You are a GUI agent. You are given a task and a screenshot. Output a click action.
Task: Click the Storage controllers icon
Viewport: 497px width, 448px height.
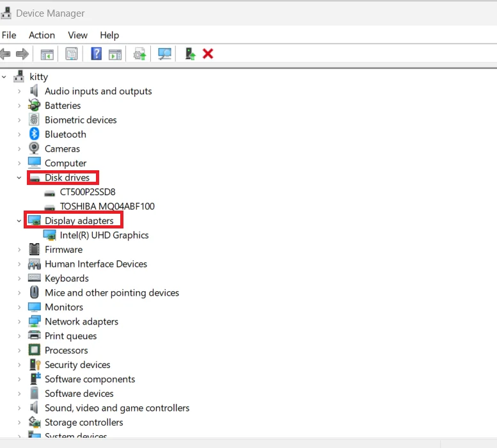[x=35, y=422]
